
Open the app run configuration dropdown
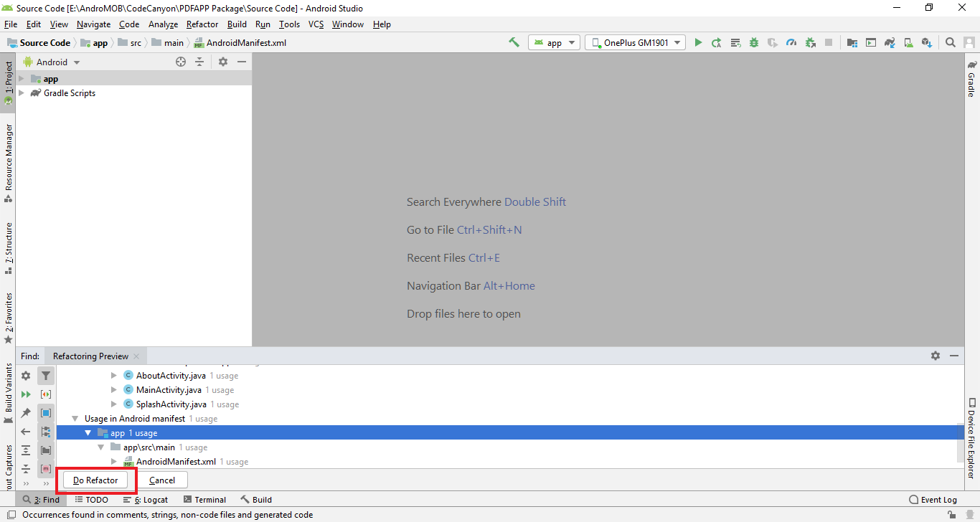pyautogui.click(x=554, y=43)
